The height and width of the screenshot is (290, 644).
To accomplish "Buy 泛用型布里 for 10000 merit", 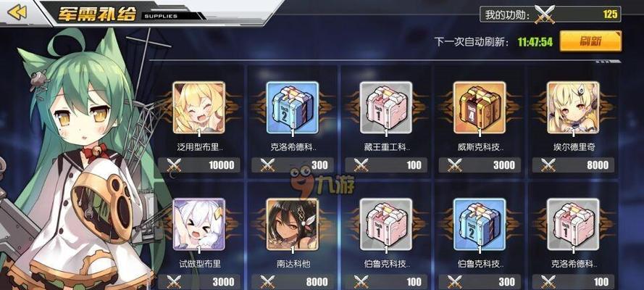I will click(x=199, y=165).
